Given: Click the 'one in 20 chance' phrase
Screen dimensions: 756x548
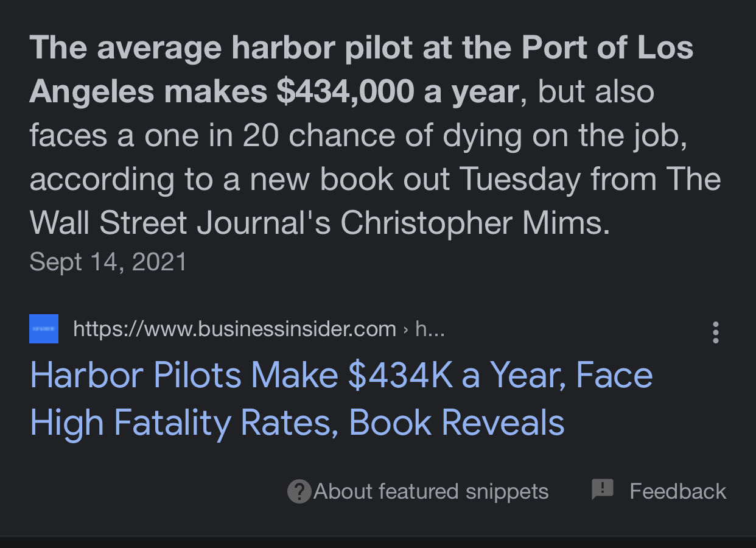Looking at the screenshot, I should click(270, 136).
